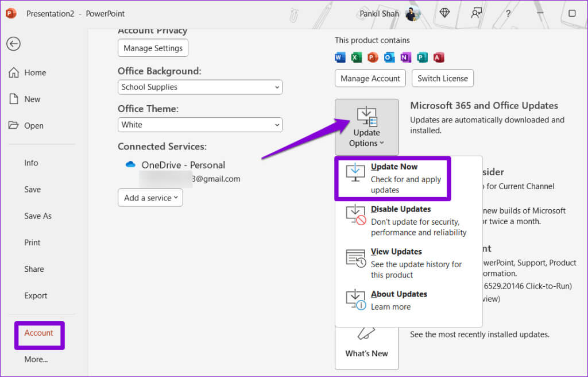The height and width of the screenshot is (377, 588).
Task: Choose About Updates from the menu
Action: (408, 301)
